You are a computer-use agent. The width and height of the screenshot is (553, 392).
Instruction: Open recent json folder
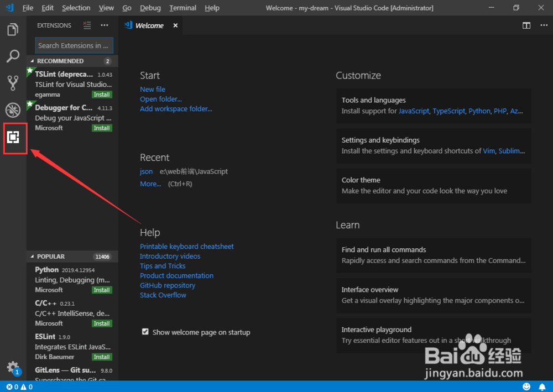tap(146, 172)
